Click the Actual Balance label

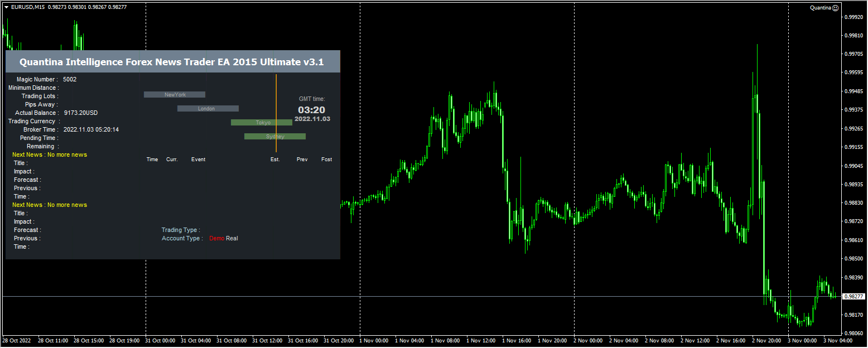point(37,113)
